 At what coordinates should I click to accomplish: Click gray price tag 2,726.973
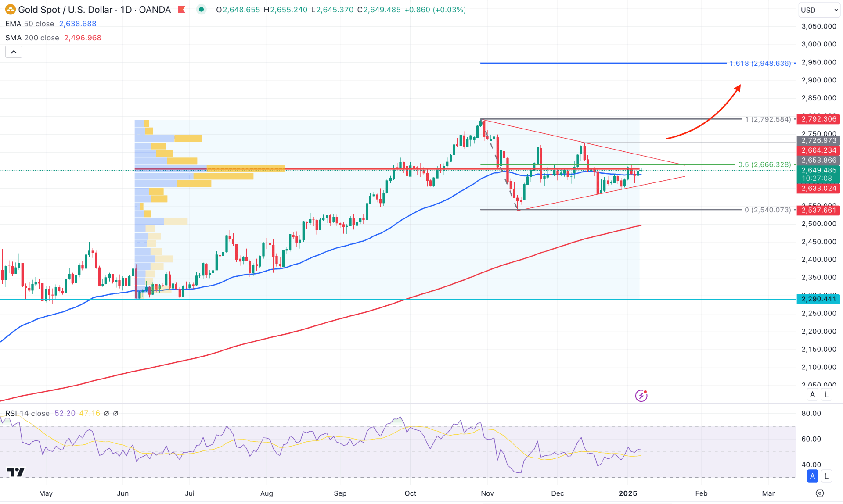point(818,140)
